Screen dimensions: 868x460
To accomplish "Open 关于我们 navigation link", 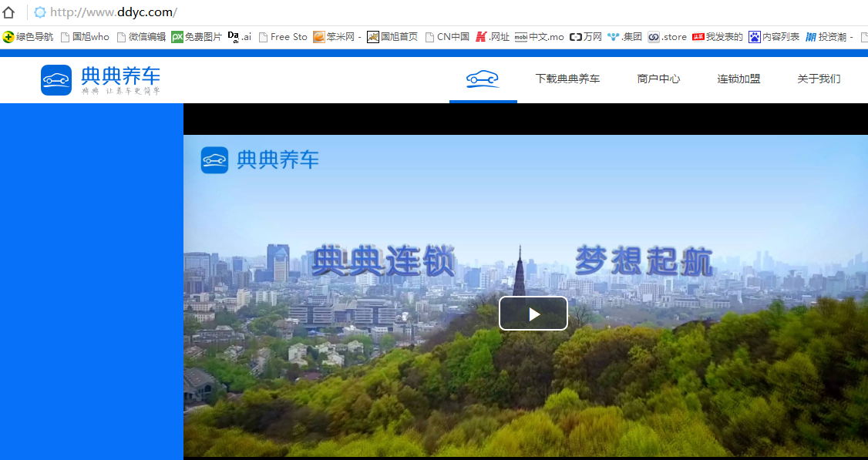I will (819, 79).
